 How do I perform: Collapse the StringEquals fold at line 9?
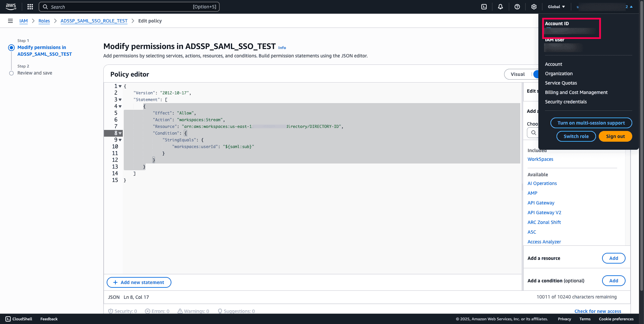click(x=120, y=140)
